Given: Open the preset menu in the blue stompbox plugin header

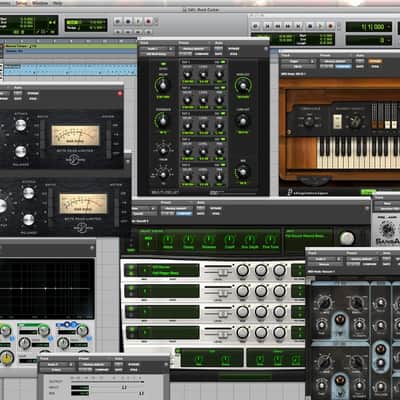Looking at the screenshot, I should [363, 259].
